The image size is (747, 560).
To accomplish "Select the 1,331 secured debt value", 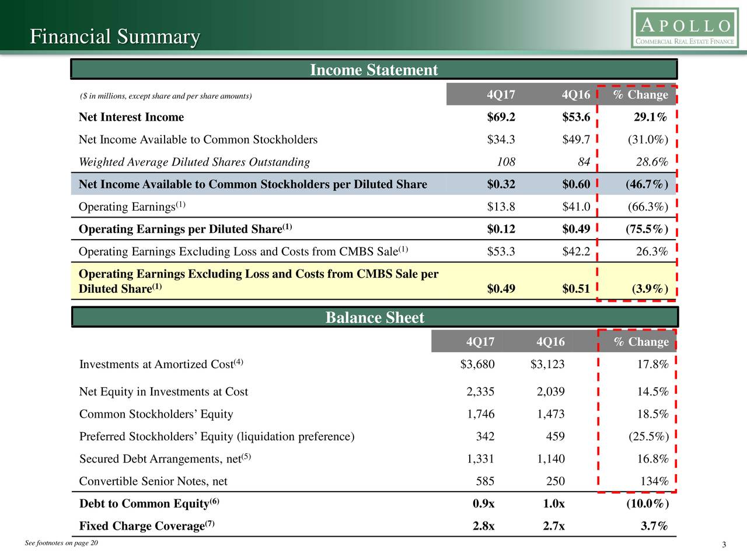I will click(480, 459).
